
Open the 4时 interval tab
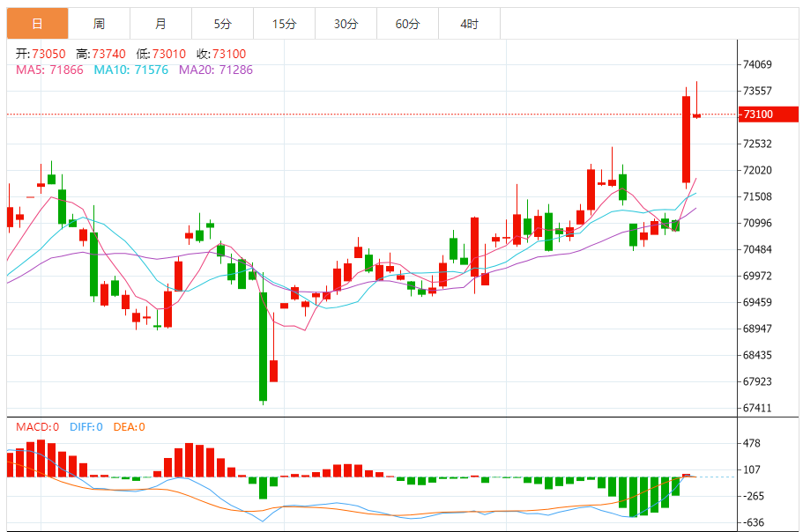click(x=470, y=24)
